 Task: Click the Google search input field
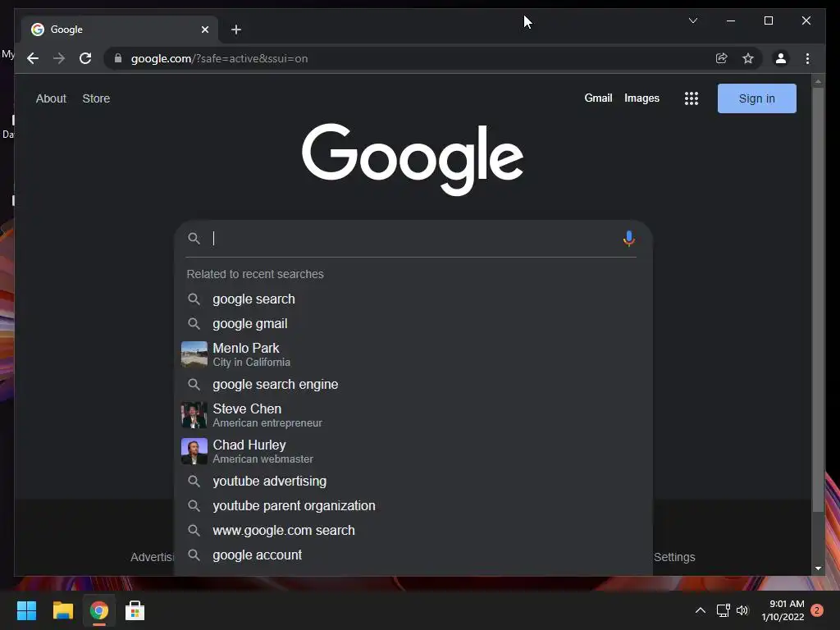point(413,239)
